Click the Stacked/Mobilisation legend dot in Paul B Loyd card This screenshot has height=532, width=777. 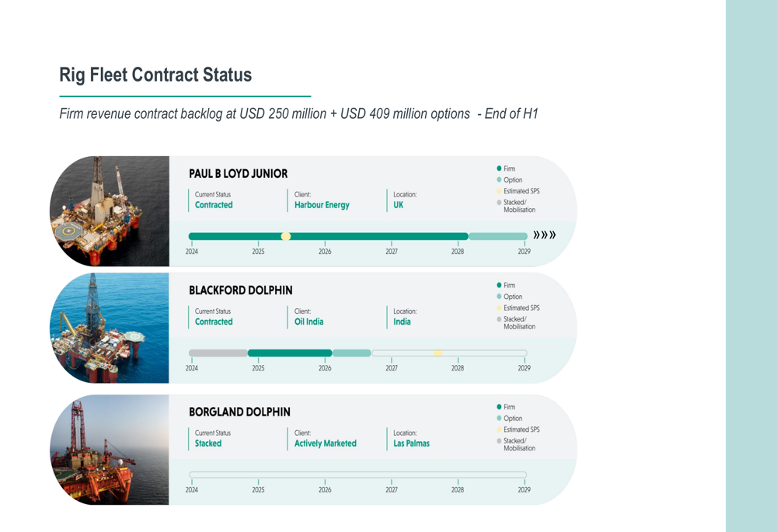pyautogui.click(x=499, y=202)
